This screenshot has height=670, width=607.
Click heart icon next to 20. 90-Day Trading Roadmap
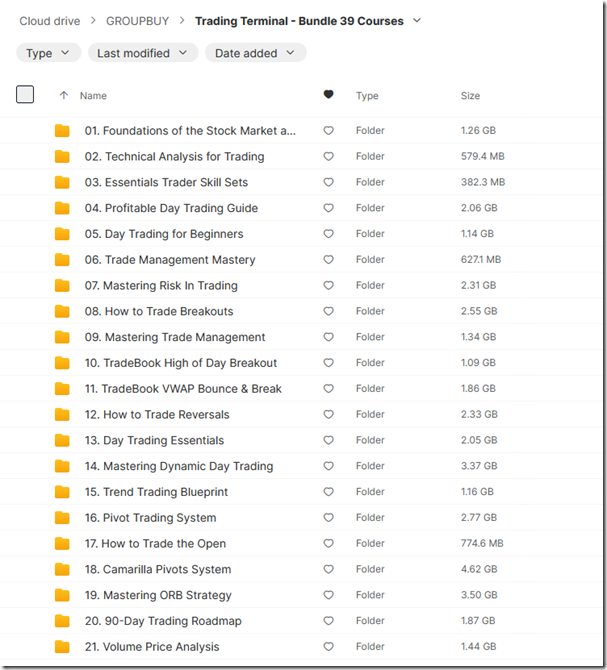pos(328,621)
